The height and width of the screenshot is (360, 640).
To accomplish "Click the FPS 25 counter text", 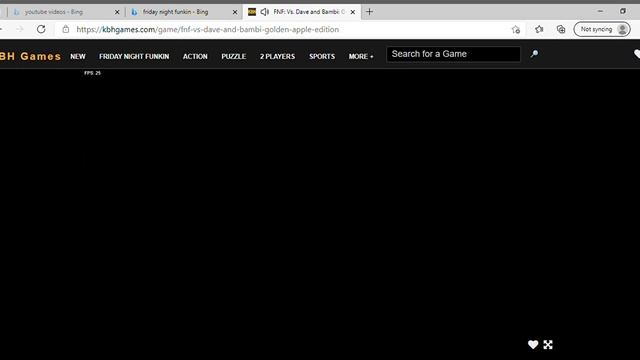I will pyautogui.click(x=92, y=73).
